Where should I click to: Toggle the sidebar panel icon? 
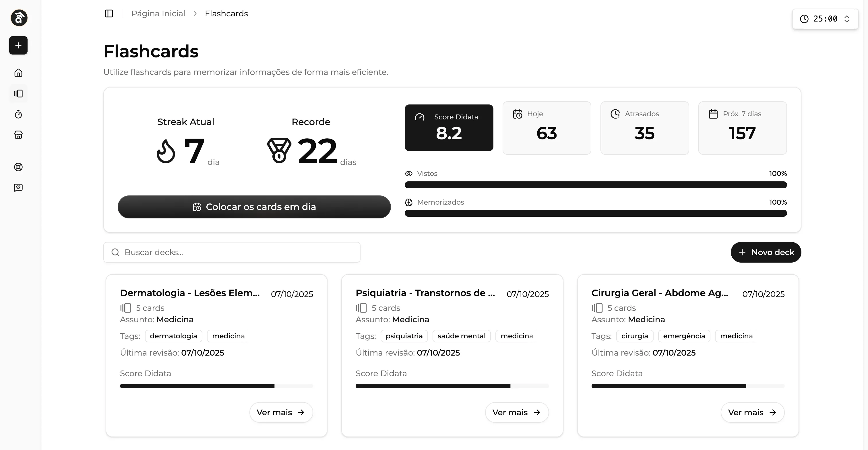109,13
